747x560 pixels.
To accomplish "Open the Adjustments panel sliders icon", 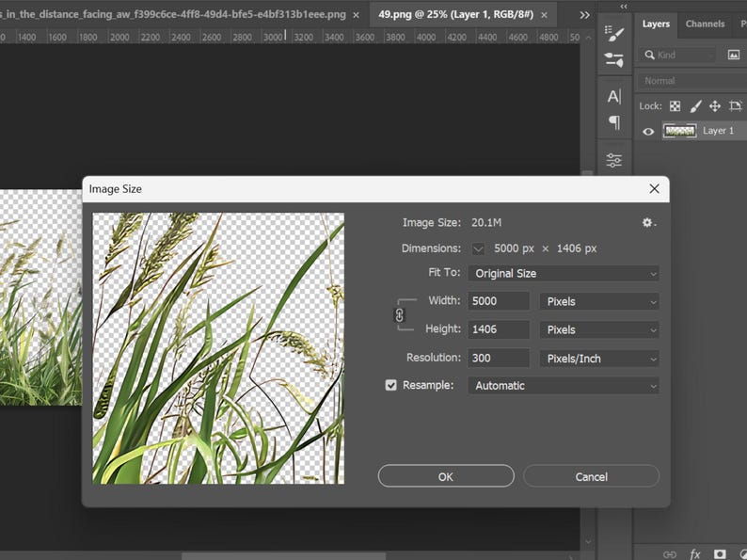I will point(614,160).
